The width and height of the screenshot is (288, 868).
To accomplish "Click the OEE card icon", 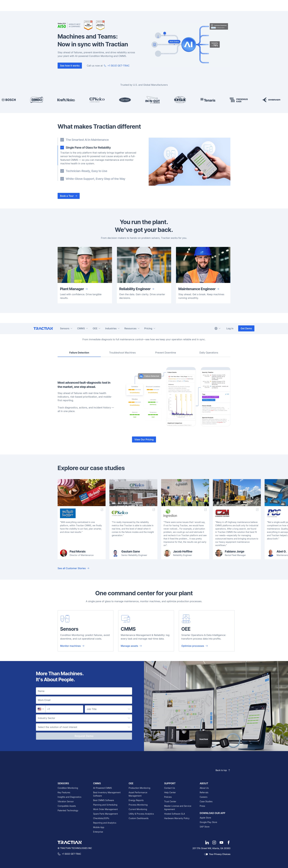I will 186,619.
